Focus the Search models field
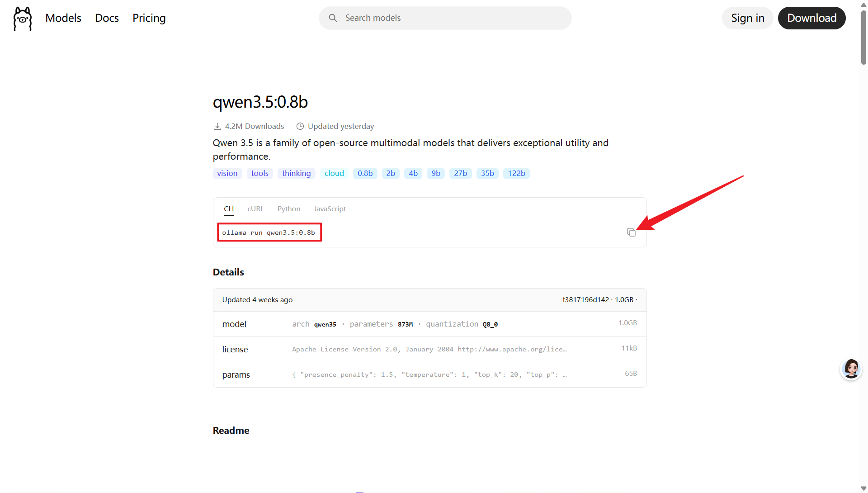Image resolution: width=868 pixels, height=493 pixels. pyautogui.click(x=445, y=18)
